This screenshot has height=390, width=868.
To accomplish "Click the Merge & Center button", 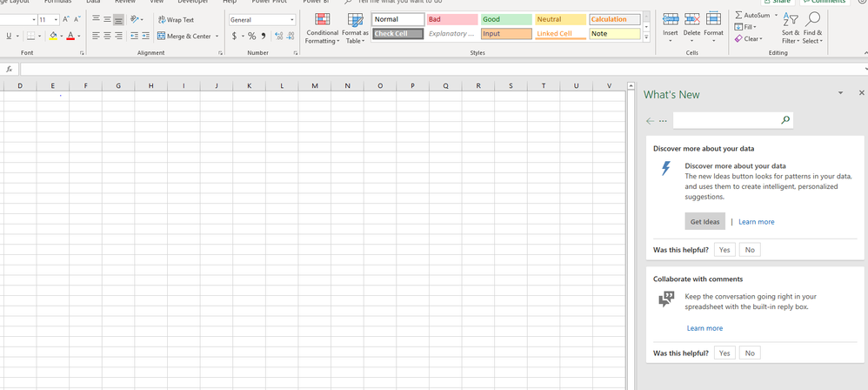I will [184, 36].
